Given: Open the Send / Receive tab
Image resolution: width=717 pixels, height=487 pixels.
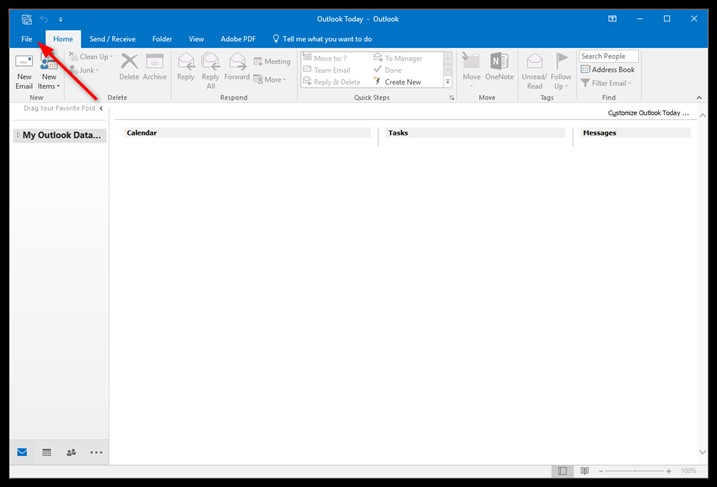Looking at the screenshot, I should tap(112, 39).
